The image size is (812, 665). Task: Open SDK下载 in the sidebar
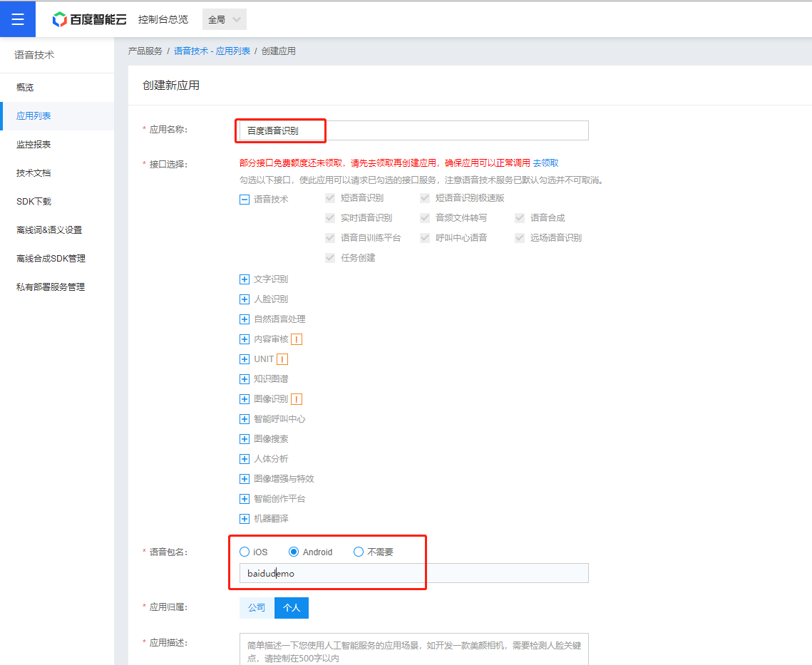(57, 202)
